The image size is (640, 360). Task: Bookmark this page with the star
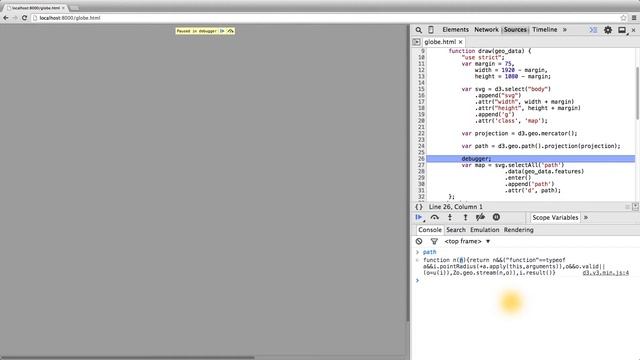pyautogui.click(x=623, y=18)
